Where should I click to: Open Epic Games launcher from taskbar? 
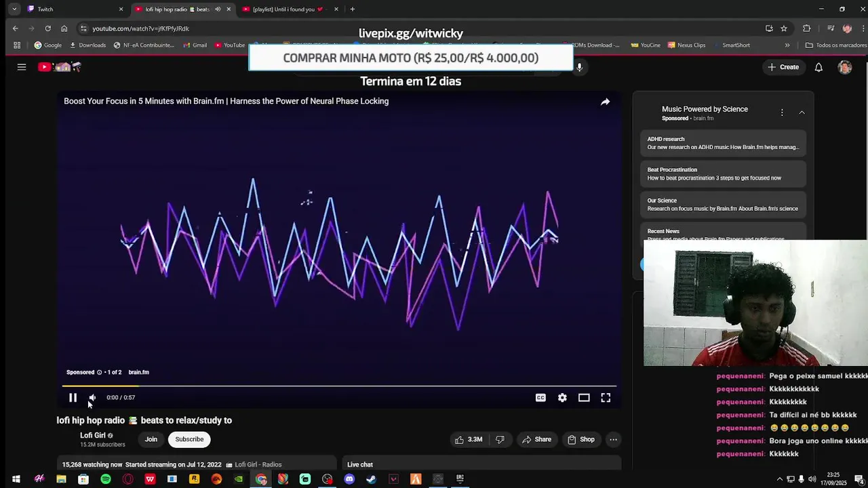click(x=460, y=479)
